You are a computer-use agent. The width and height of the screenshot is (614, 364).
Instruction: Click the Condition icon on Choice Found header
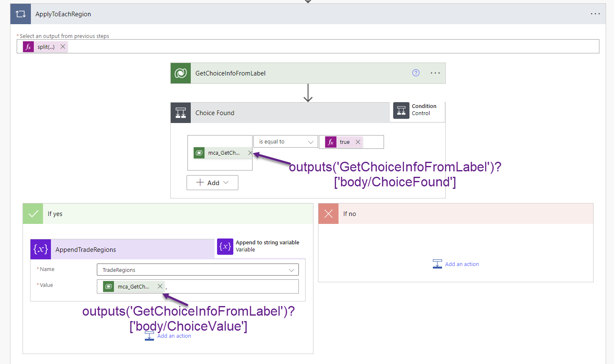click(180, 113)
